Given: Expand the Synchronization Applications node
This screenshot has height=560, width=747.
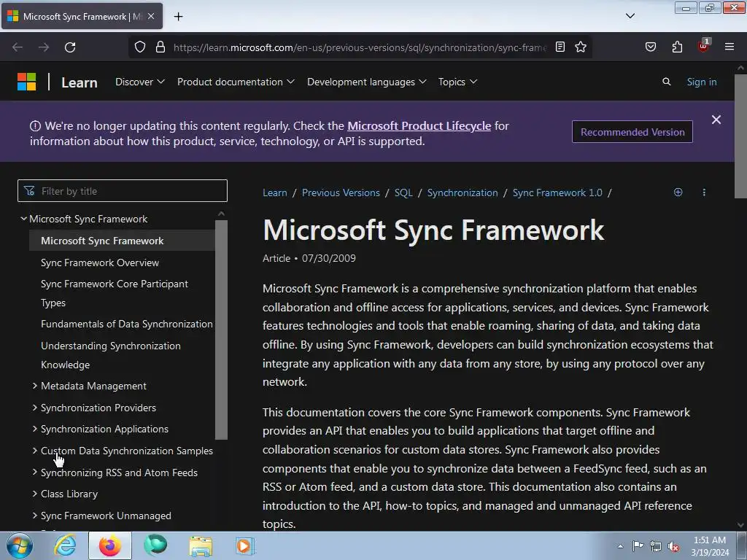Looking at the screenshot, I should tap(35, 429).
